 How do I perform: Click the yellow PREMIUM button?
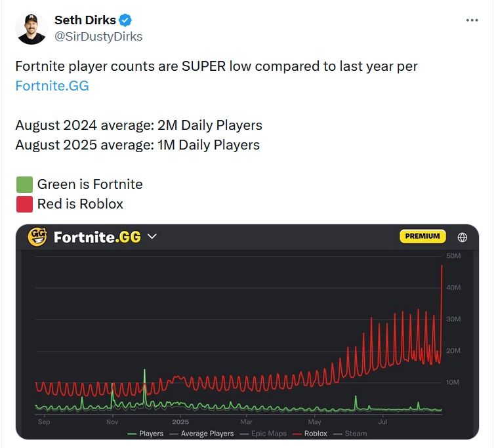(x=423, y=236)
